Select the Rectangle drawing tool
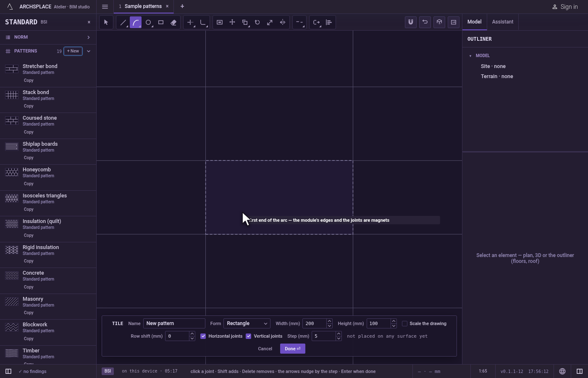Image resolution: width=588 pixels, height=378 pixels. (161, 22)
